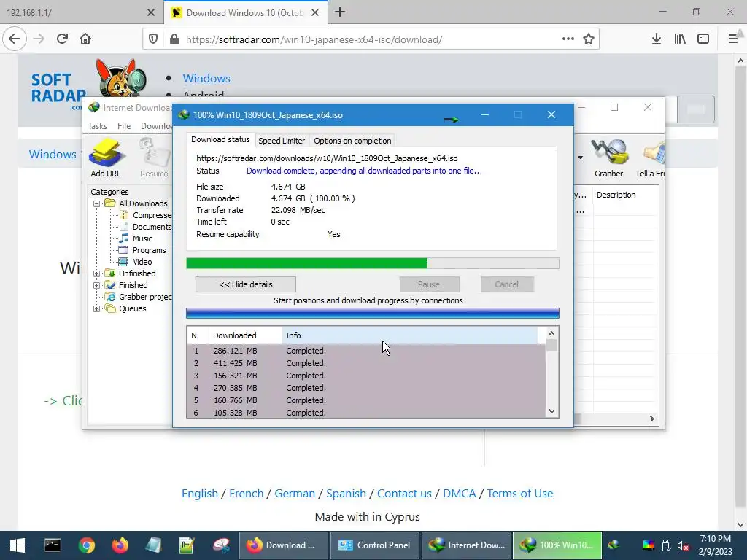
Task: Collapse the All Downloads tree node
Action: click(97, 203)
